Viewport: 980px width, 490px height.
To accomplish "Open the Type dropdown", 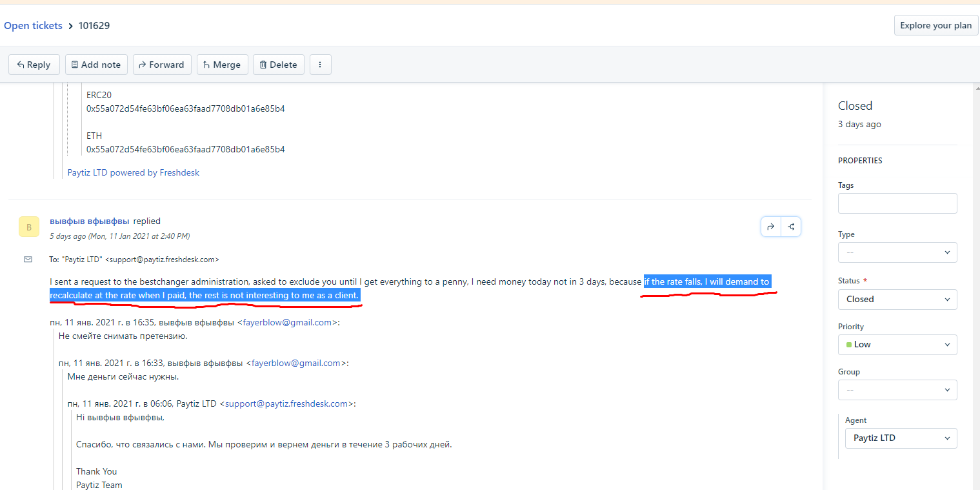I will click(897, 252).
